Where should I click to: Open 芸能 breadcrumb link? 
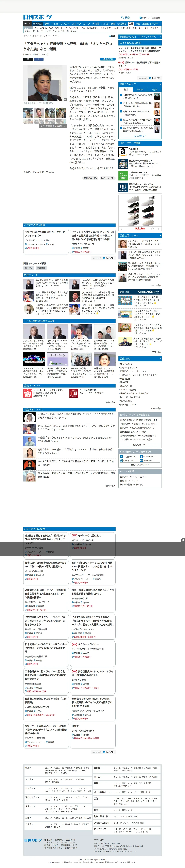[34, 36]
